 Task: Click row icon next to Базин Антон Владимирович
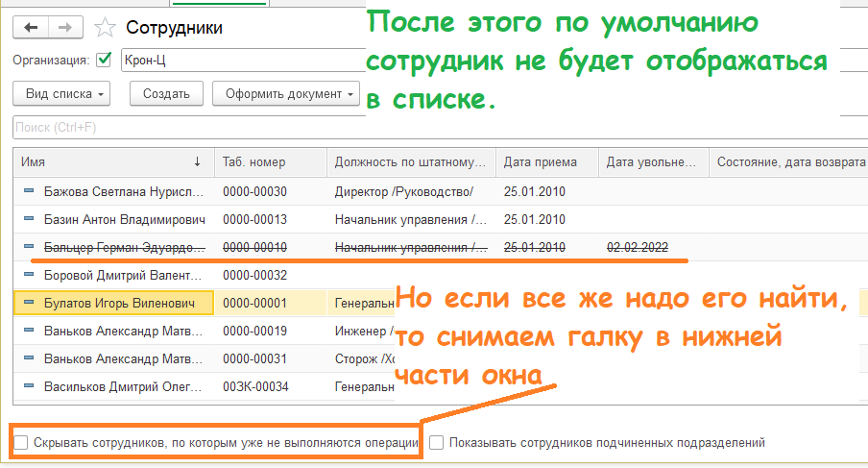[29, 219]
